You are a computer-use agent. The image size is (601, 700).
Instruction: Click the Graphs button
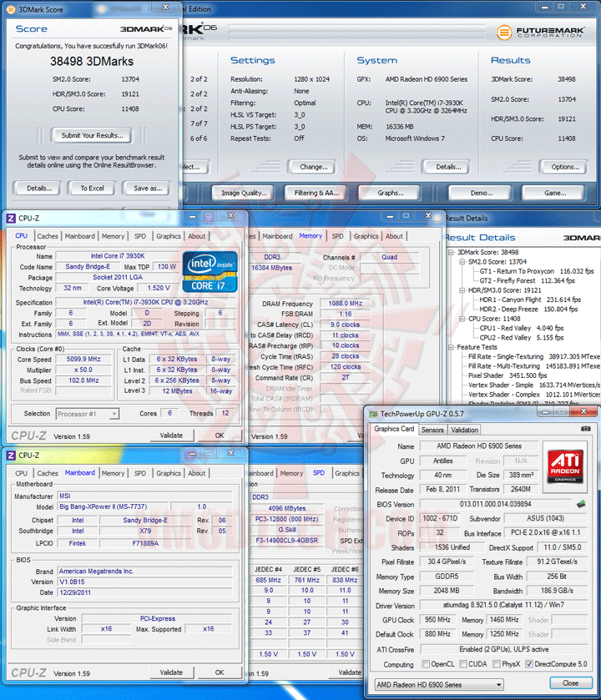click(391, 193)
